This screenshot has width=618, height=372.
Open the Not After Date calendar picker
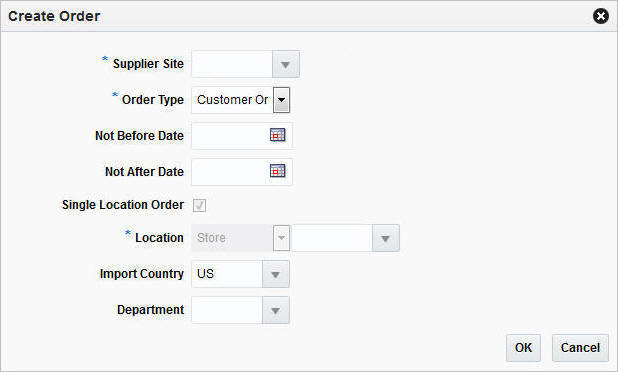click(x=277, y=171)
